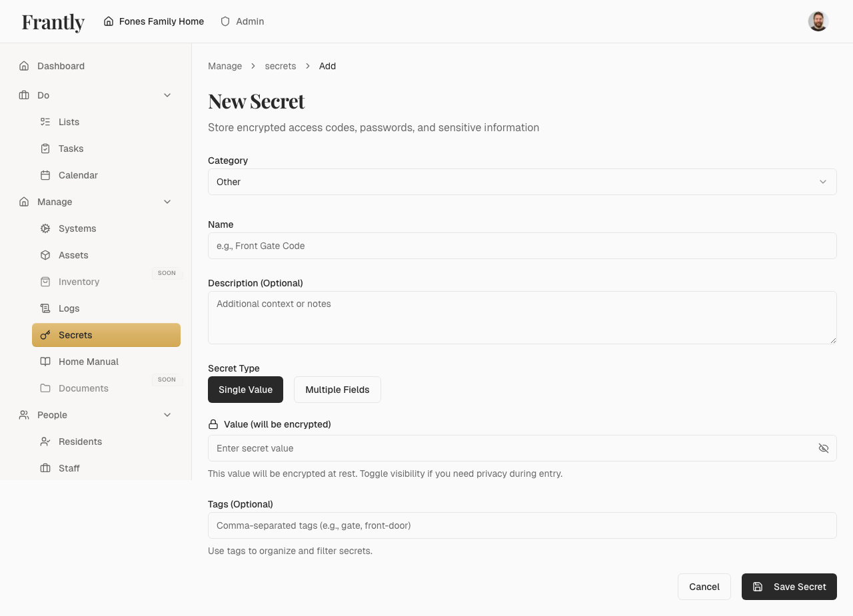
Task: Select the Dashboard home icon
Action: [23, 65]
